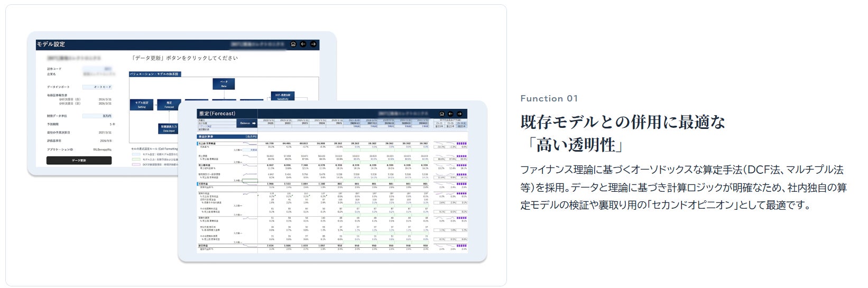Click the 最初の予測決算日 label

point(58,133)
